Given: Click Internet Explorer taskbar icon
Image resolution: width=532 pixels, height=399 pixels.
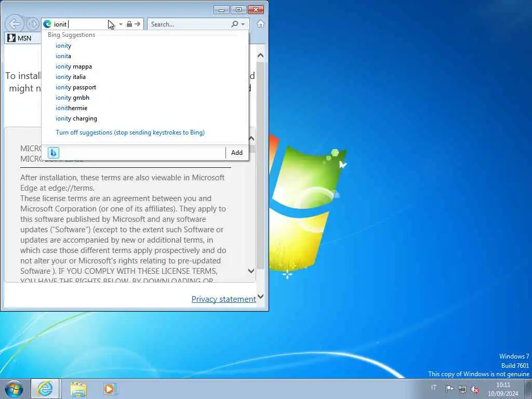Looking at the screenshot, I should (45, 389).
